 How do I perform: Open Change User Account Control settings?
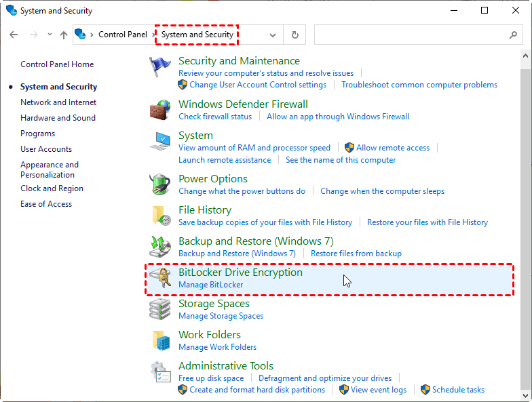tap(258, 85)
